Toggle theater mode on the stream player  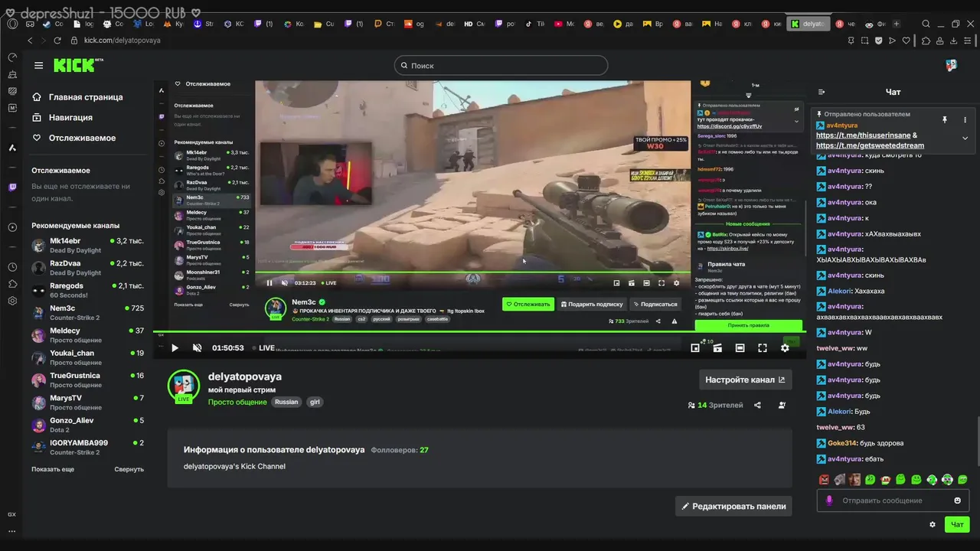point(740,347)
